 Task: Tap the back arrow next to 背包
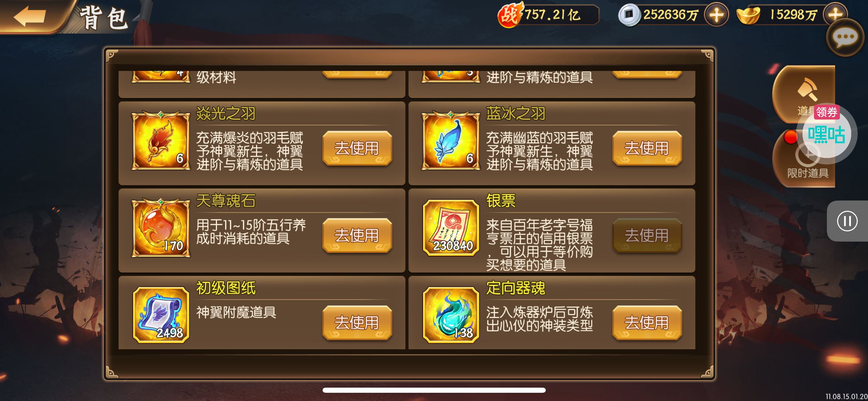pyautogui.click(x=30, y=16)
